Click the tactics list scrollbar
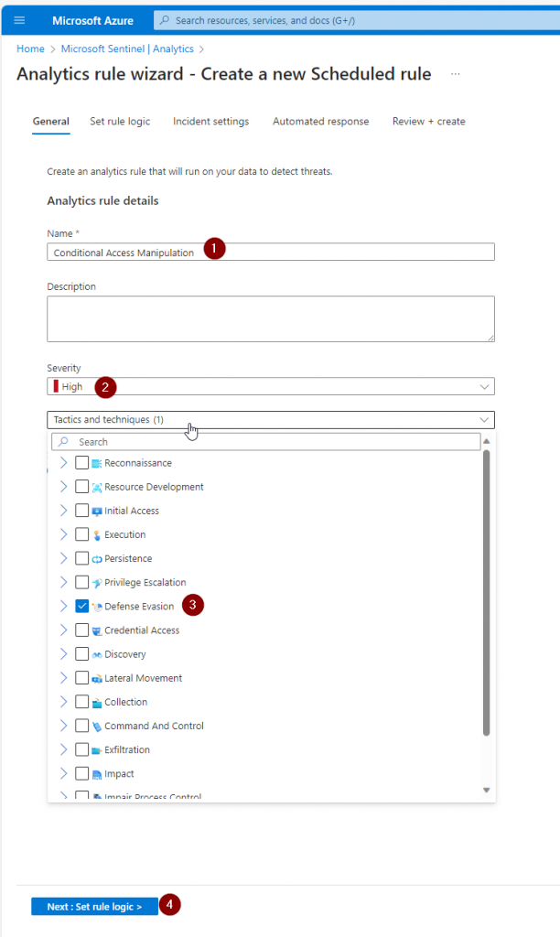 coord(486,595)
